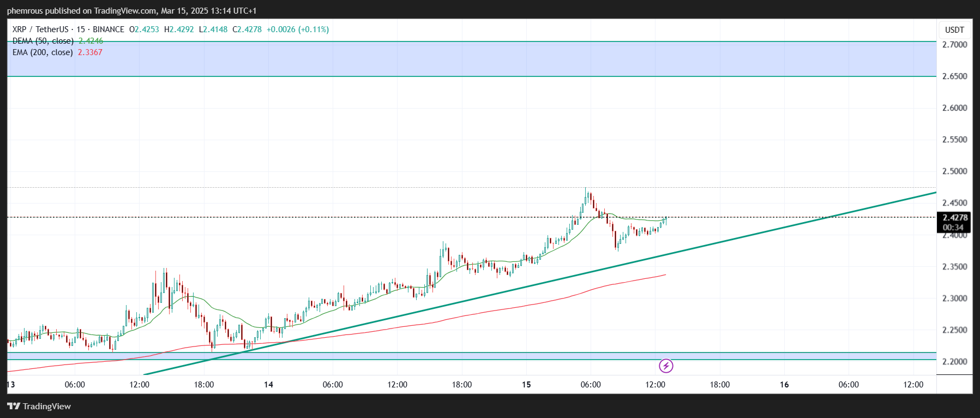Select the XRP / TetherUS symbol title
980x418 pixels.
coord(40,29)
